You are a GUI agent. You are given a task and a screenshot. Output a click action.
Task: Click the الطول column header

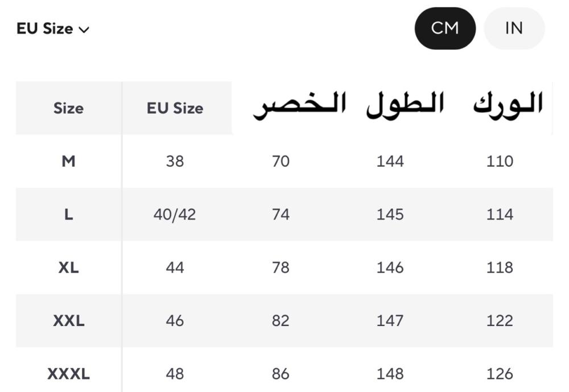pyautogui.click(x=405, y=105)
